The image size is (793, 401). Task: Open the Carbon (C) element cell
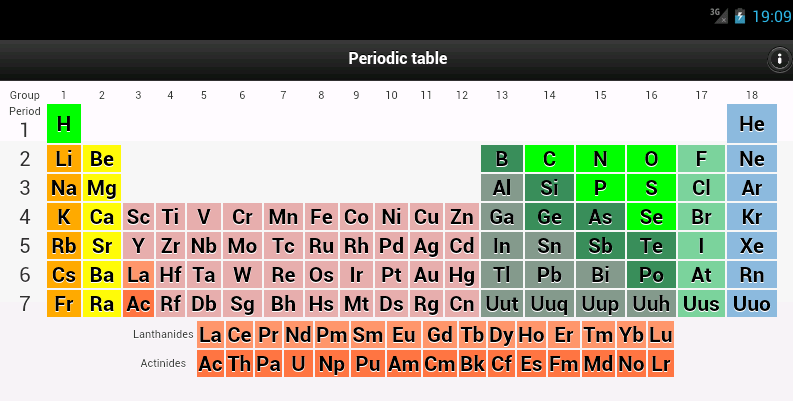click(549, 159)
